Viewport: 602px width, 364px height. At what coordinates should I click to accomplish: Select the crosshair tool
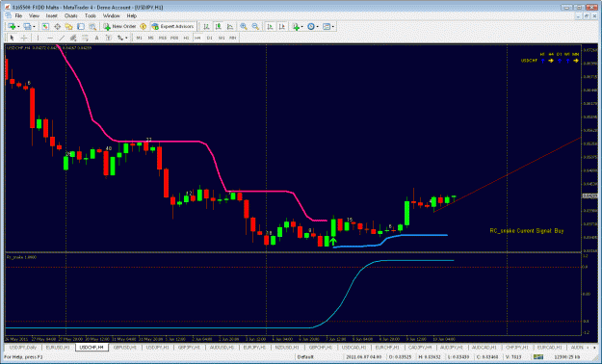tap(24, 38)
